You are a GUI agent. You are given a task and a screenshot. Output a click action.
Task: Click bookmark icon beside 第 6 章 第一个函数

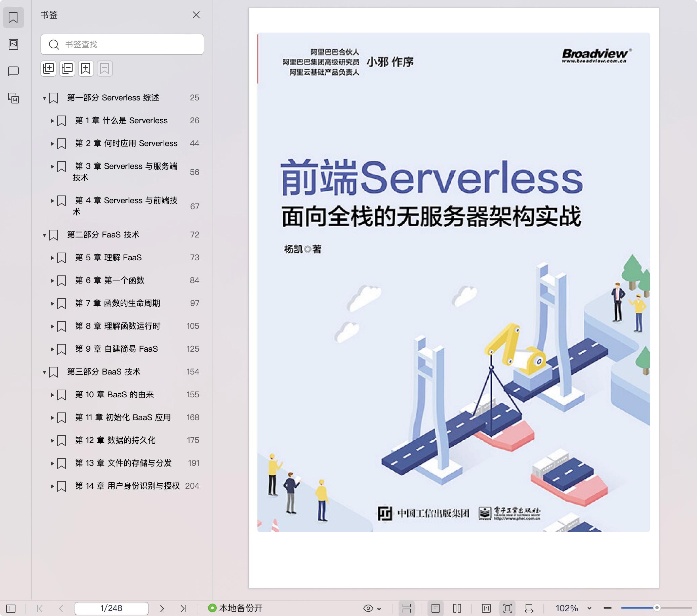(x=61, y=281)
